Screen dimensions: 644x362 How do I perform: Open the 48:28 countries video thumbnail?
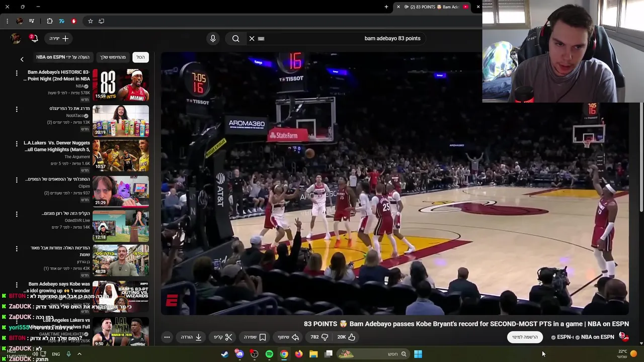pos(121,260)
